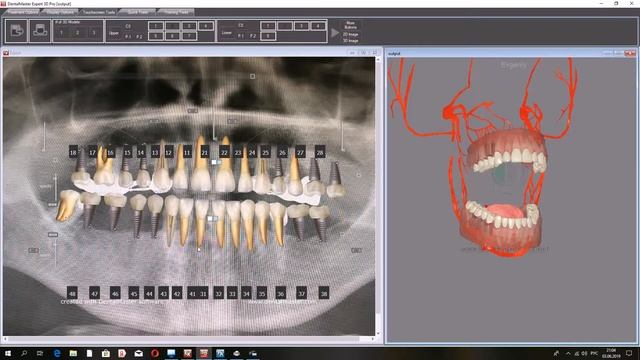Select tooth number 18 label
The width and height of the screenshot is (640, 360).
73,153
